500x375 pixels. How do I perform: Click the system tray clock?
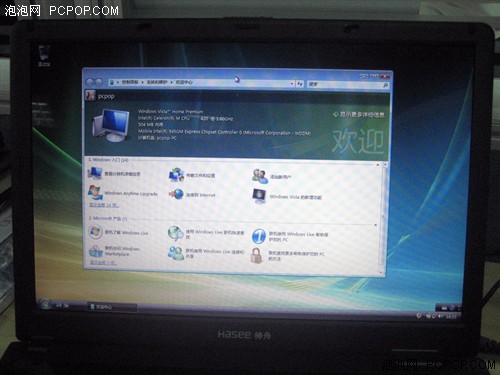(450, 317)
